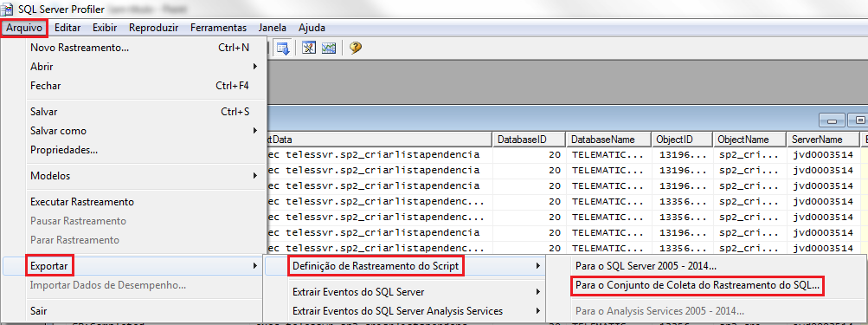Image resolution: width=868 pixels, height=325 pixels.
Task: Expand Extrair Eventos do SQL Server Analysis Services
Action: click(406, 311)
